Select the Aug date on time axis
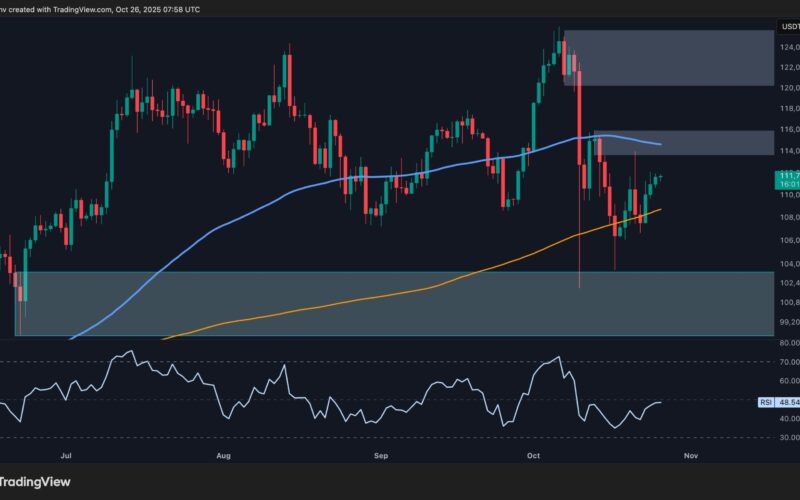 pyautogui.click(x=223, y=453)
